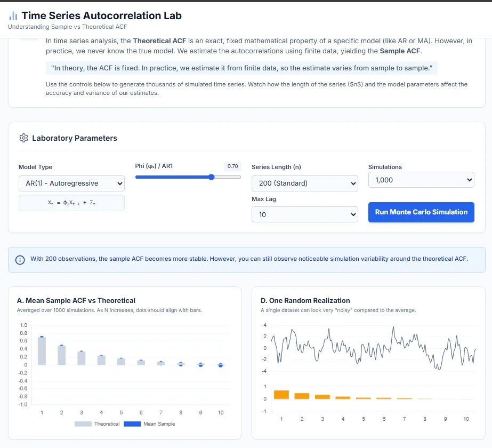The width and height of the screenshot is (492, 448).
Task: Click the Phi AR1 slider handle
Action: [212, 177]
